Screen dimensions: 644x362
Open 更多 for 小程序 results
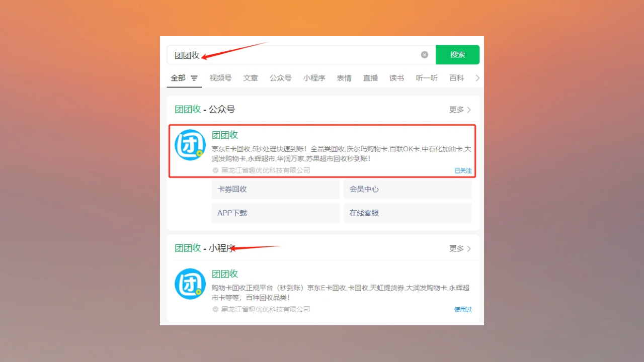tap(460, 248)
